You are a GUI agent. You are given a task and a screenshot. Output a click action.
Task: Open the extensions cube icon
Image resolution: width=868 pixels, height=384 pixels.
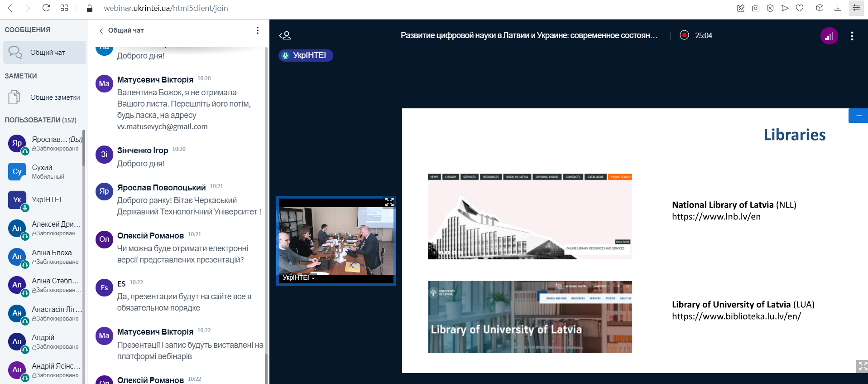point(820,8)
